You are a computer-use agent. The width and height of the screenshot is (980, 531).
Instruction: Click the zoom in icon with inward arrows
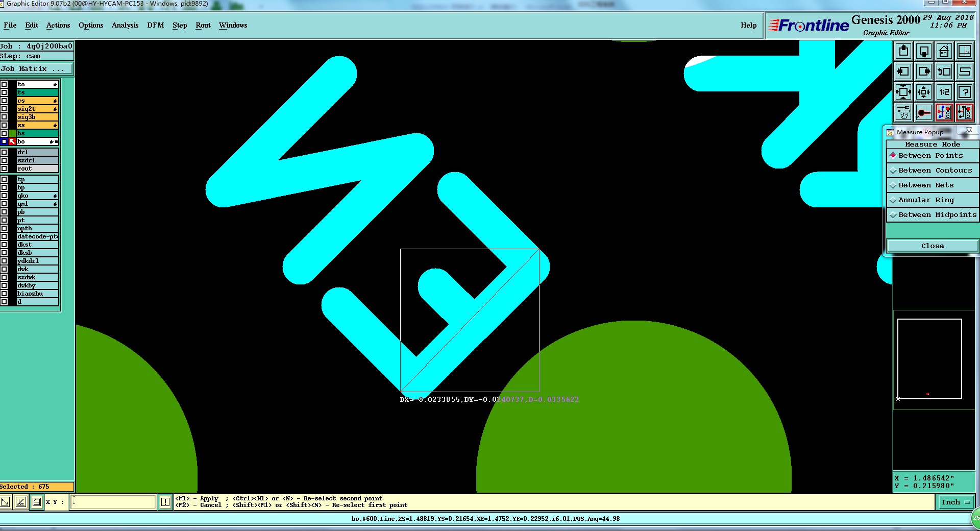tap(903, 92)
